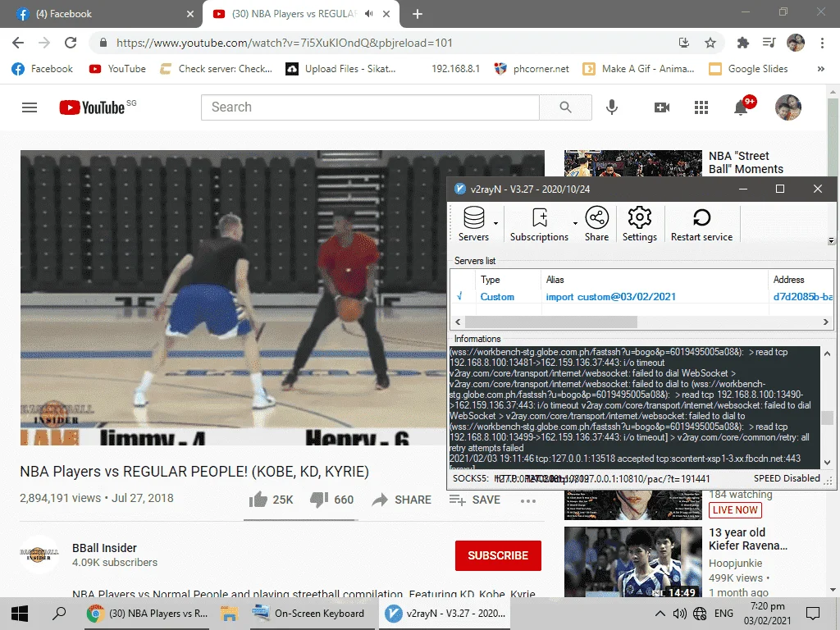Open the v2rayN Servers menu icon
The height and width of the screenshot is (630, 840).
[x=473, y=223]
